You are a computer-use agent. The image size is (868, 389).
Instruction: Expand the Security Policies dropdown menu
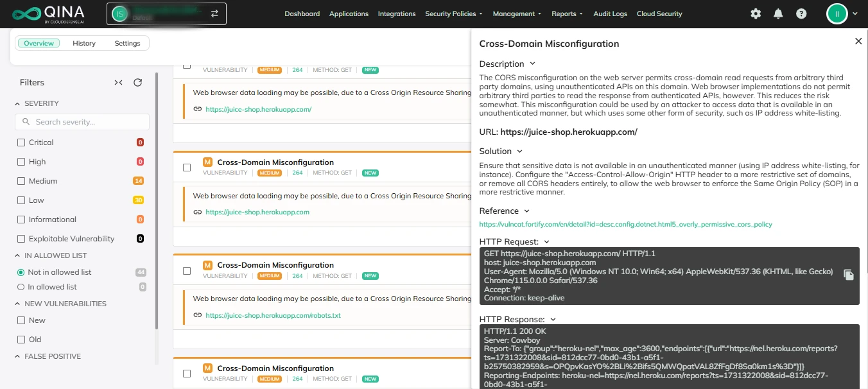point(455,13)
